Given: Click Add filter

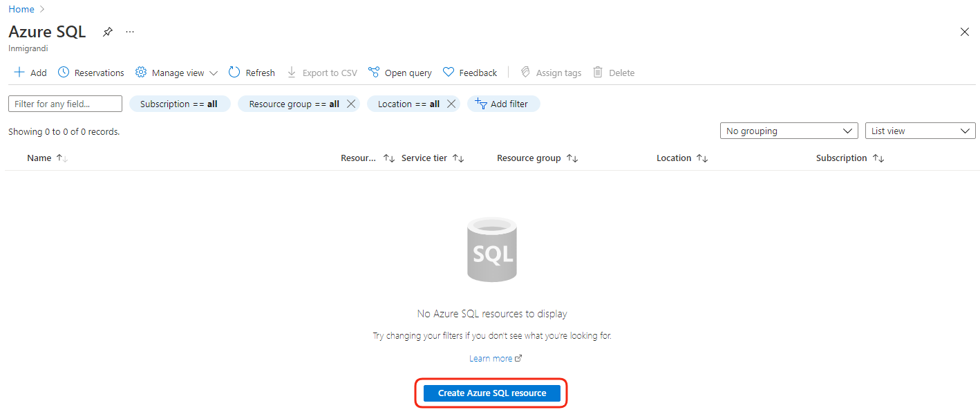Looking at the screenshot, I should (504, 104).
